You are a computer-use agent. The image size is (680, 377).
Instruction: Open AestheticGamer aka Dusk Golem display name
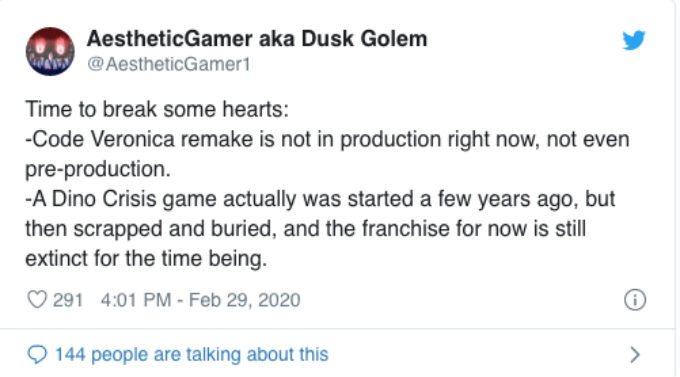point(257,39)
